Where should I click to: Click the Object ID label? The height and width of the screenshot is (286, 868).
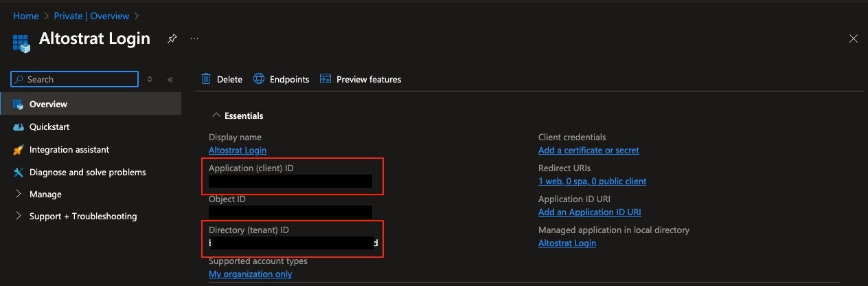coord(227,199)
